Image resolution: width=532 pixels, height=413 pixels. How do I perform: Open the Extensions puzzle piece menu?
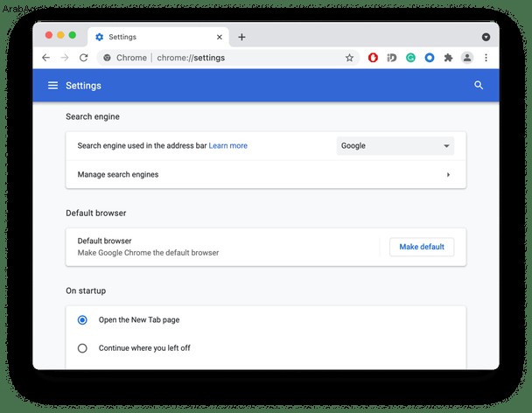(448, 58)
